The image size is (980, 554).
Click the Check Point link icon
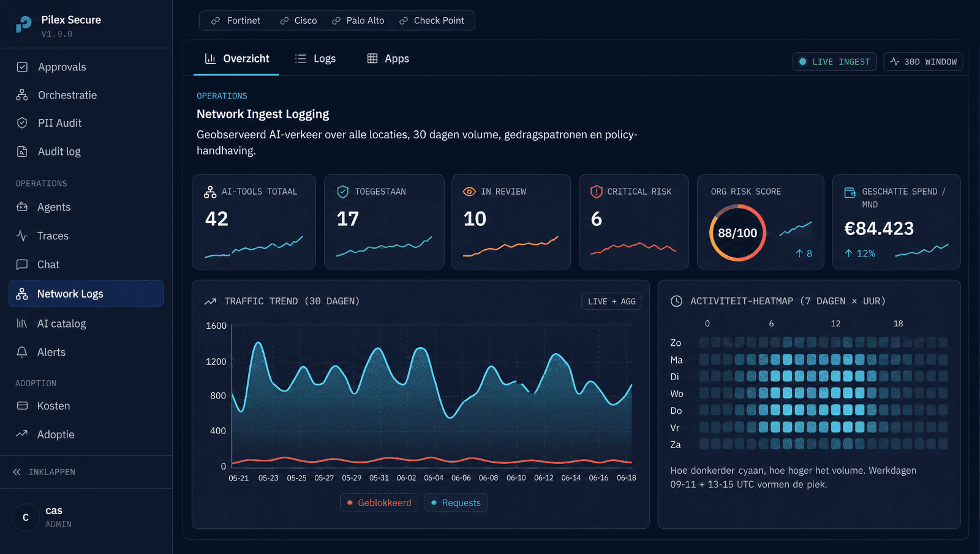pyautogui.click(x=404, y=21)
